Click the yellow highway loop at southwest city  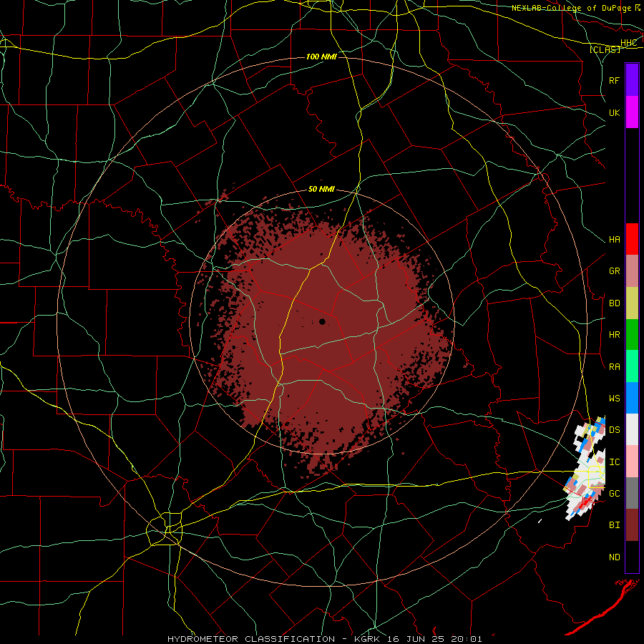pos(165,529)
